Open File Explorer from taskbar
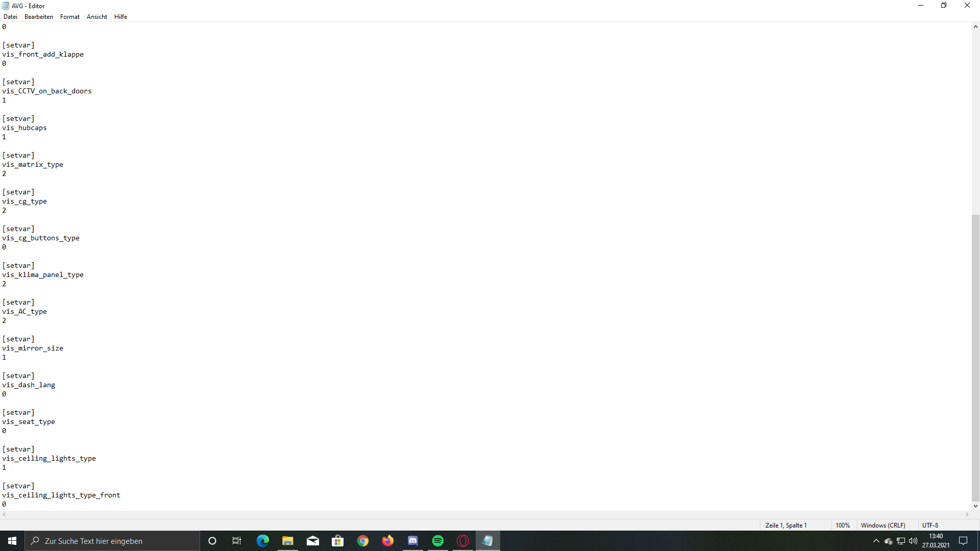Viewport: 980px width, 551px height. (x=288, y=541)
